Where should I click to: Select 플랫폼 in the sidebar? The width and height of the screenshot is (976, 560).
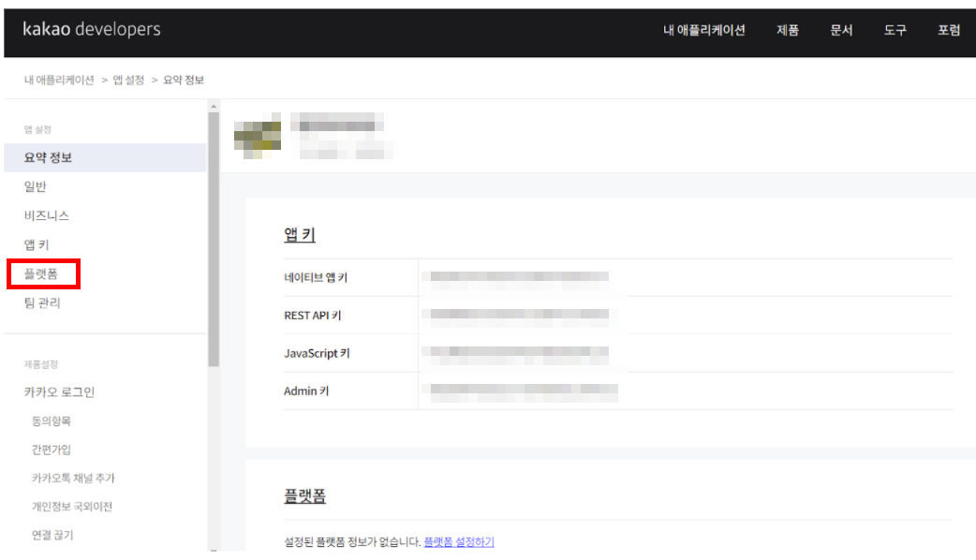(41, 273)
